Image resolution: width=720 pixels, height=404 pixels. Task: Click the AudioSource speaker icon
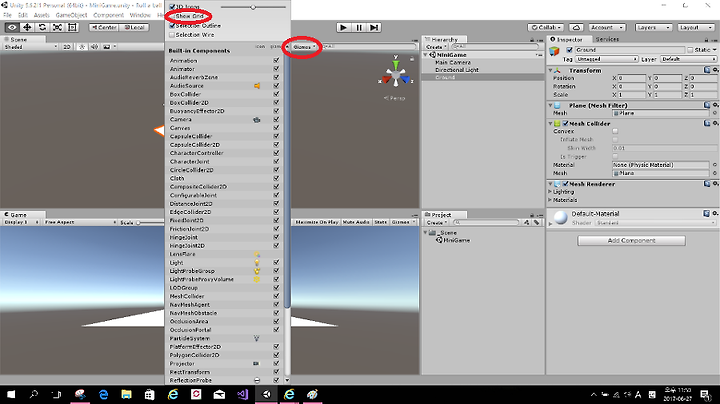tap(257, 86)
